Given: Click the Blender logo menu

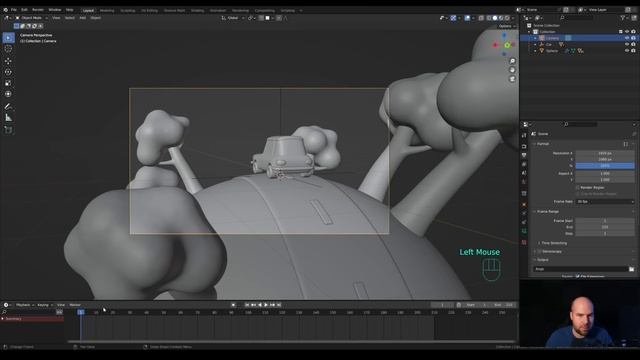Looking at the screenshot, I should click(x=5, y=10).
